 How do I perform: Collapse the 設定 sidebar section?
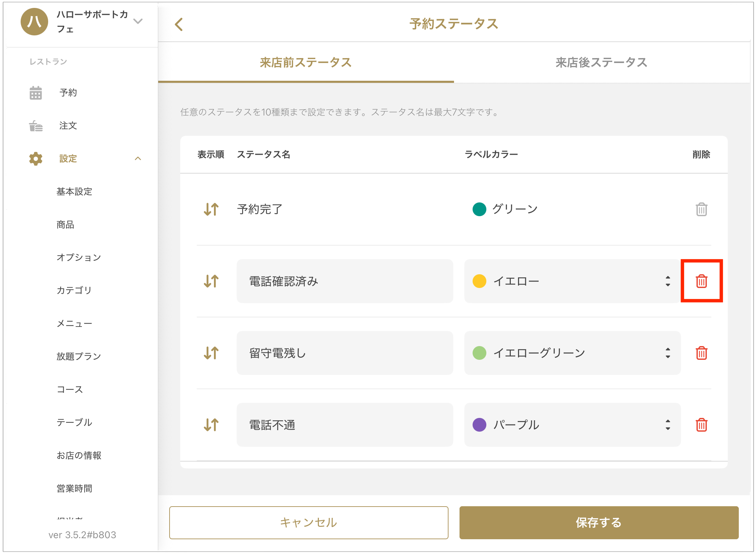(x=138, y=158)
